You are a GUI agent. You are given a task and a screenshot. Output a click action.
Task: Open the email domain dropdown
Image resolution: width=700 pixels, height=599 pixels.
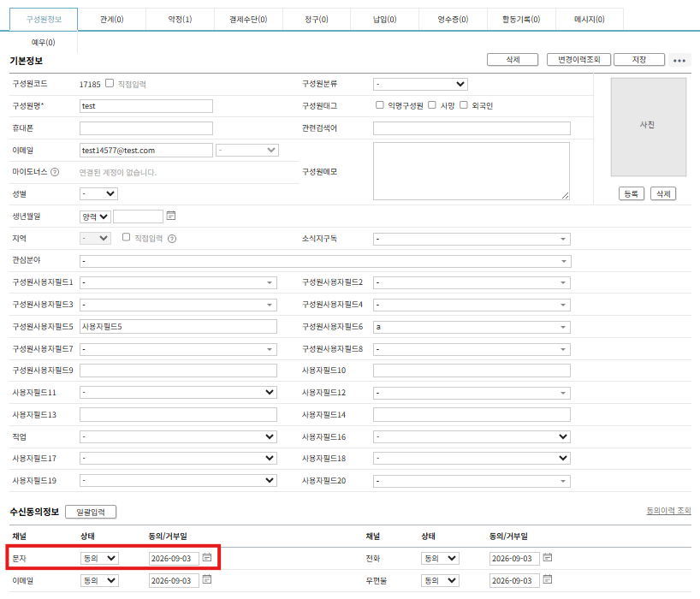pyautogui.click(x=246, y=150)
